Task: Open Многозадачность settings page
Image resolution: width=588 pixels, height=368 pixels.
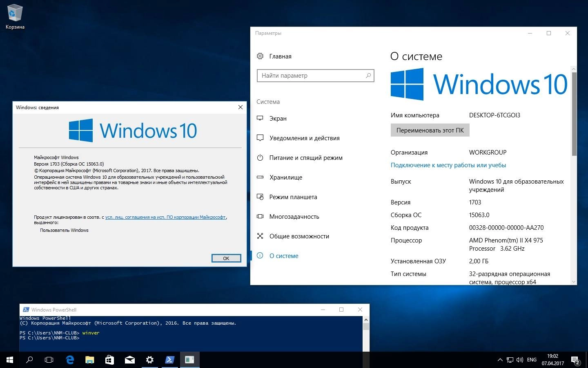Action: tap(294, 216)
